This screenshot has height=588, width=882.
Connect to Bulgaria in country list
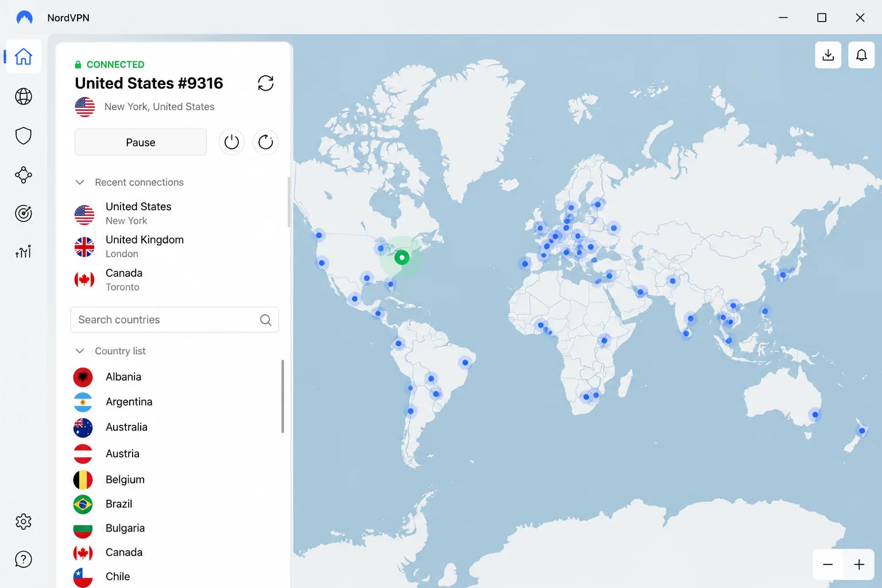(x=175, y=528)
